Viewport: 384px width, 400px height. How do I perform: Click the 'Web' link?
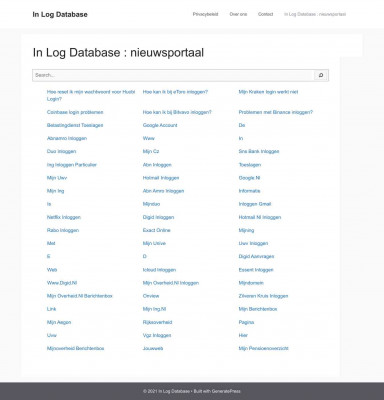pyautogui.click(x=52, y=270)
